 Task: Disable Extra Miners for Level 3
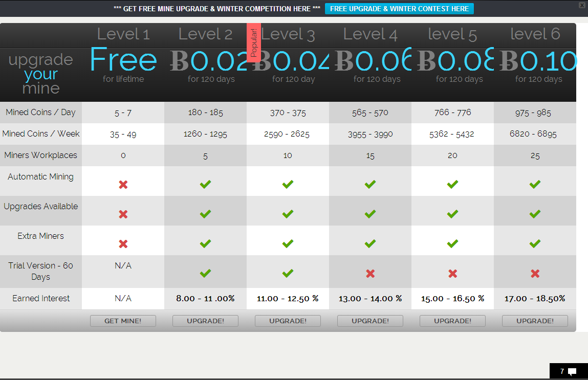coord(288,243)
